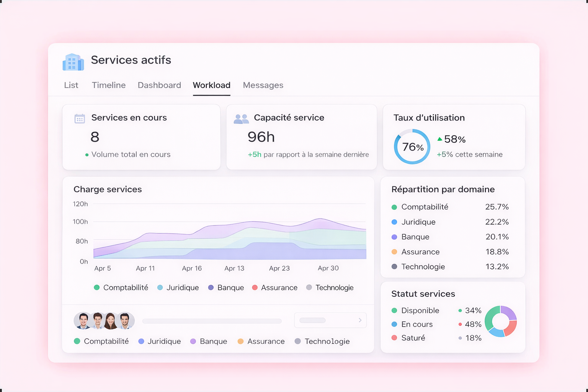Click the purple Banque dot in the bottom legend
The image size is (588, 392).
click(x=193, y=341)
